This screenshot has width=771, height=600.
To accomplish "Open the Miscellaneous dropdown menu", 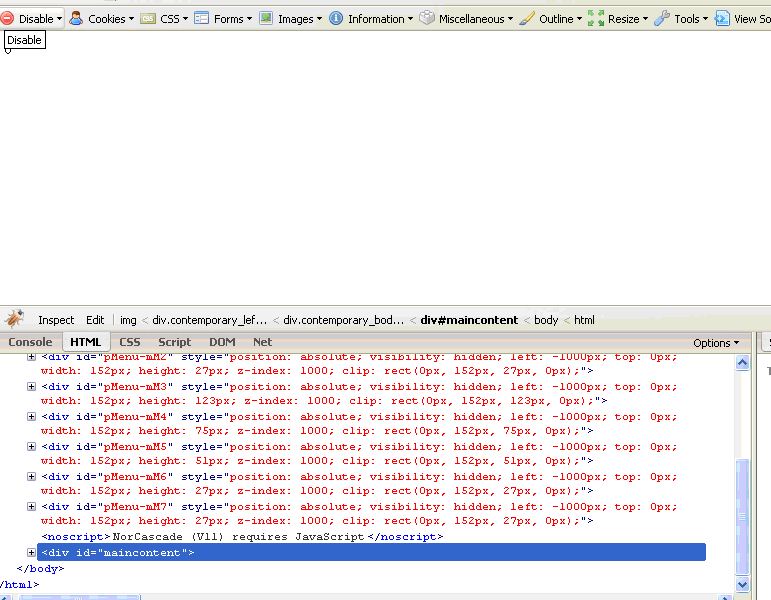I will 472,18.
